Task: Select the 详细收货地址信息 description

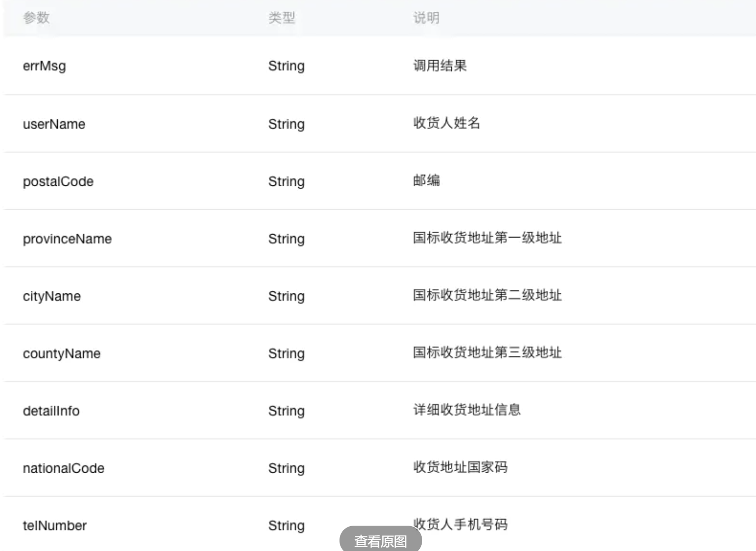Action: click(467, 410)
